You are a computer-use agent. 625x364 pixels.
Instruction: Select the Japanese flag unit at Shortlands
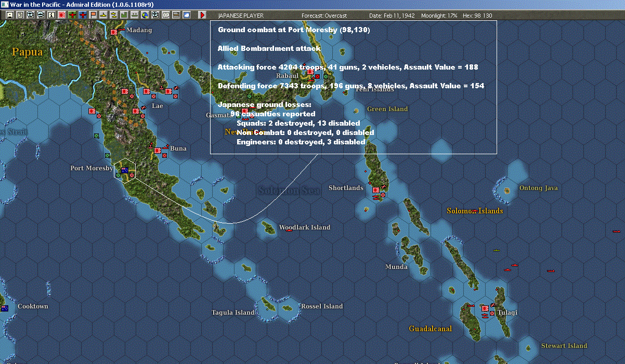pyautogui.click(x=376, y=191)
